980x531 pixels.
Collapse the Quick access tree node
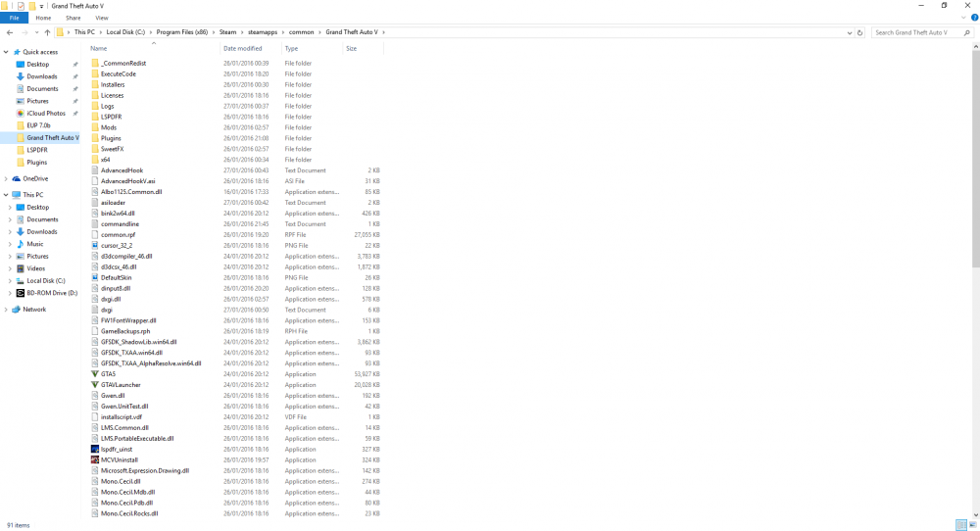pyautogui.click(x=6, y=52)
